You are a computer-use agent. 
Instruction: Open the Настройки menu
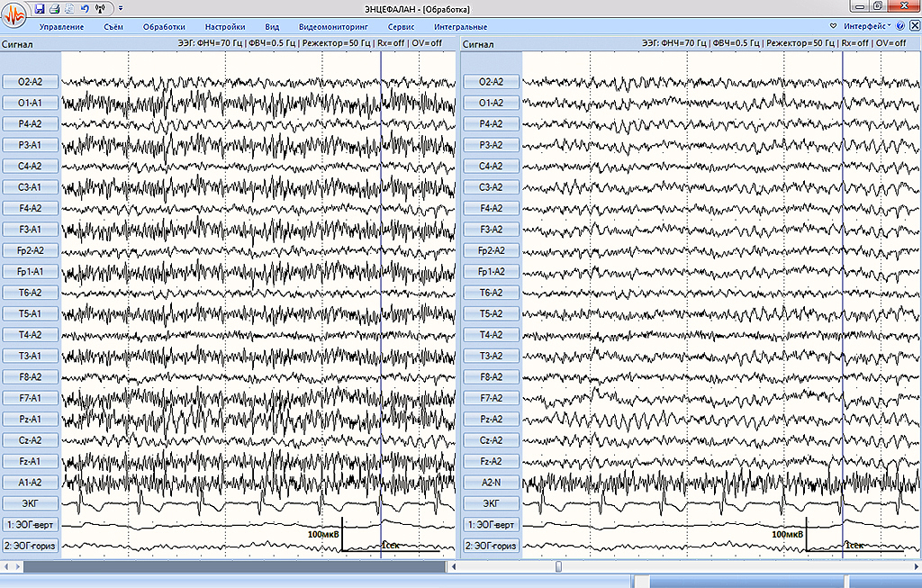click(x=225, y=26)
